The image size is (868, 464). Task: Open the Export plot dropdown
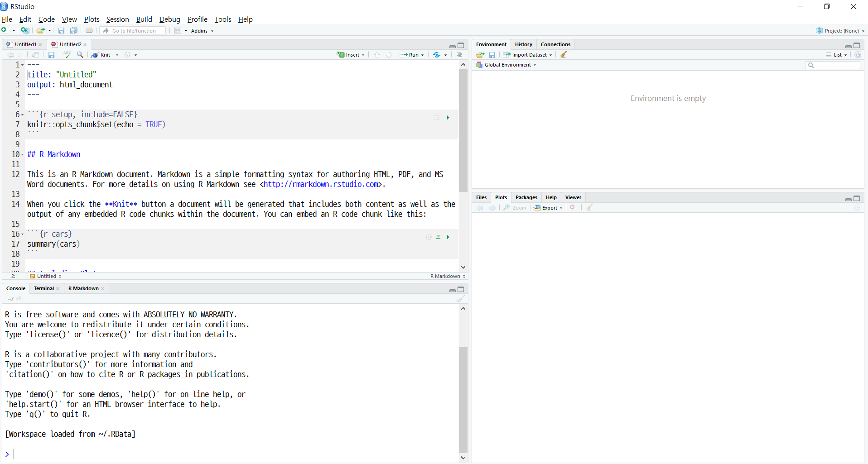[548, 208]
